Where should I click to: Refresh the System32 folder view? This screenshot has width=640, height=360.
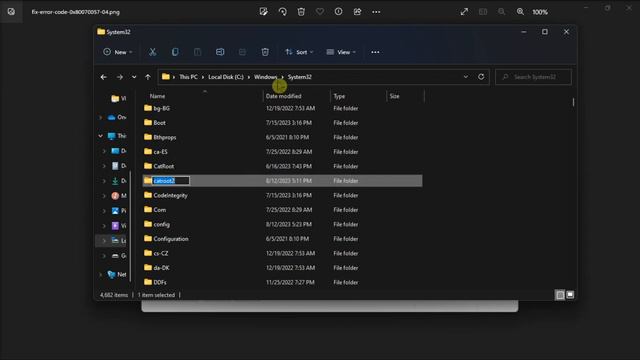point(481,77)
